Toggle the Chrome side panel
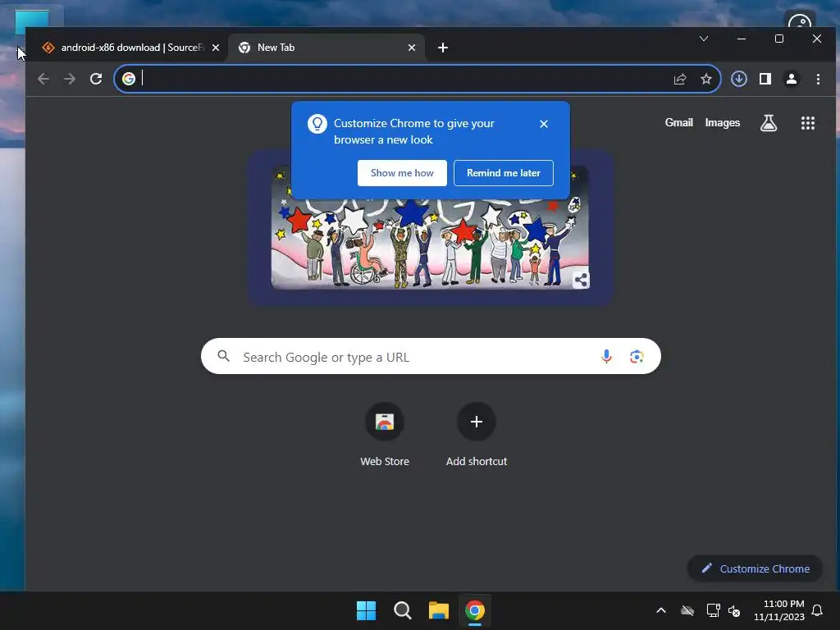This screenshot has width=840, height=630. pyautogui.click(x=765, y=79)
